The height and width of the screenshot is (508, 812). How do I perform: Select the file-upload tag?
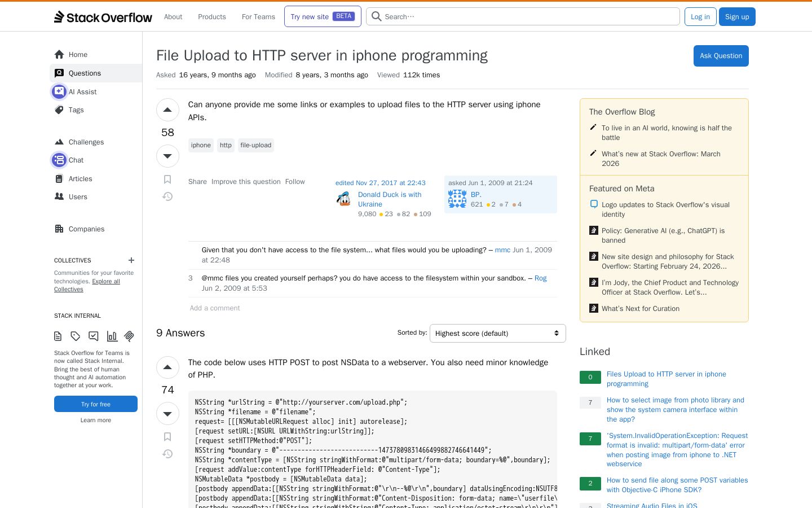tap(256, 145)
